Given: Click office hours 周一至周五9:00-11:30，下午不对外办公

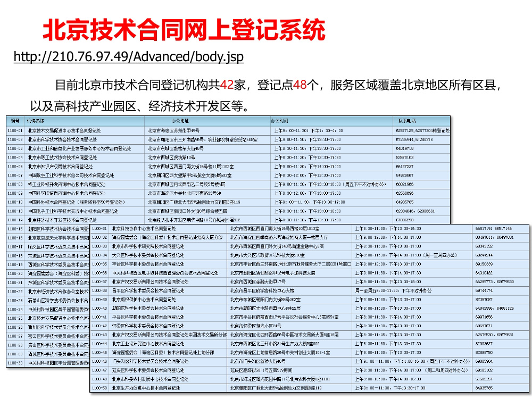Looking at the screenshot, I should point(393,291).
